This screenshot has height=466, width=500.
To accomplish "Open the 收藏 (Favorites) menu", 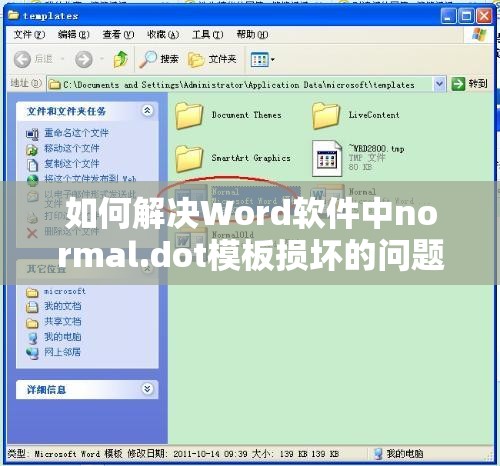I will click(x=163, y=34).
